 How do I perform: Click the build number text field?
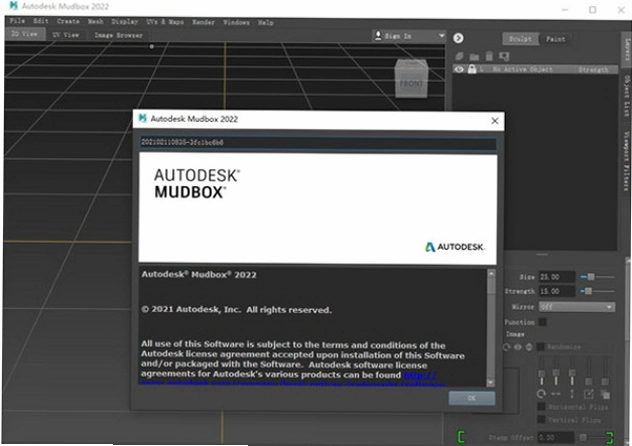(x=318, y=143)
